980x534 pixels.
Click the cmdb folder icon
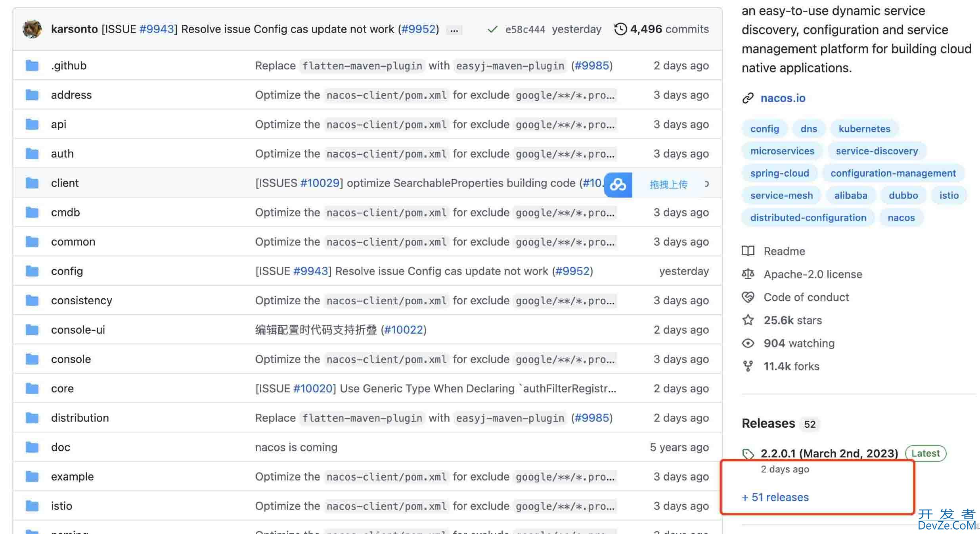tap(32, 212)
